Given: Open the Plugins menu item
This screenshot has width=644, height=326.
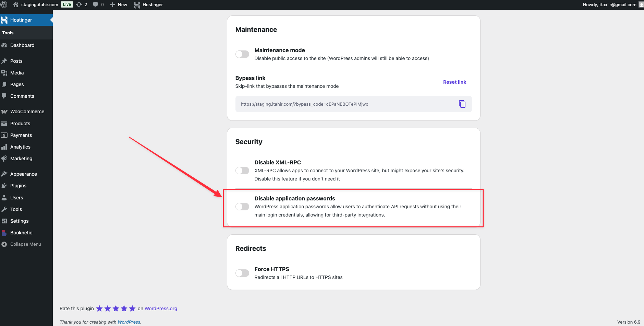Looking at the screenshot, I should [x=18, y=186].
